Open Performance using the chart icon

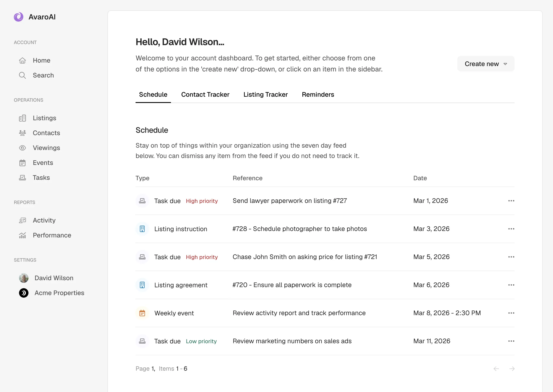click(x=22, y=235)
